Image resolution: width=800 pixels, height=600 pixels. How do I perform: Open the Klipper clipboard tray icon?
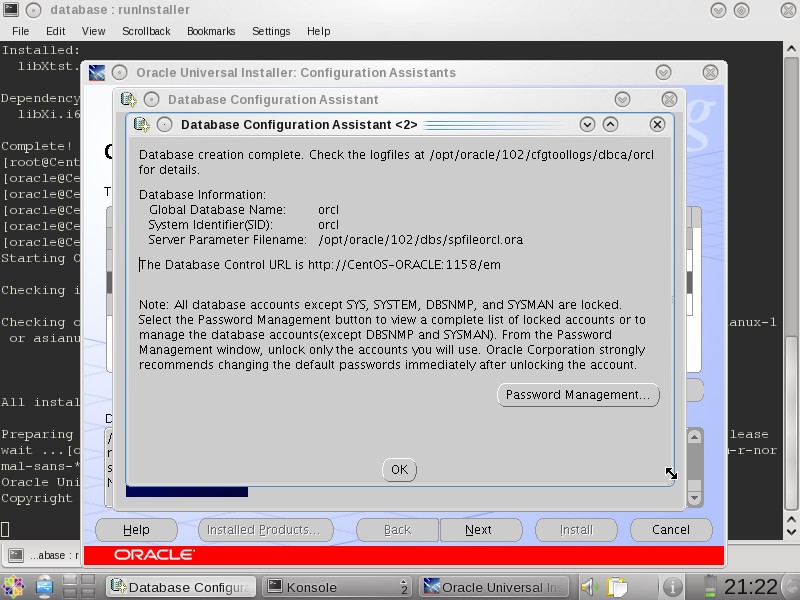[617, 587]
